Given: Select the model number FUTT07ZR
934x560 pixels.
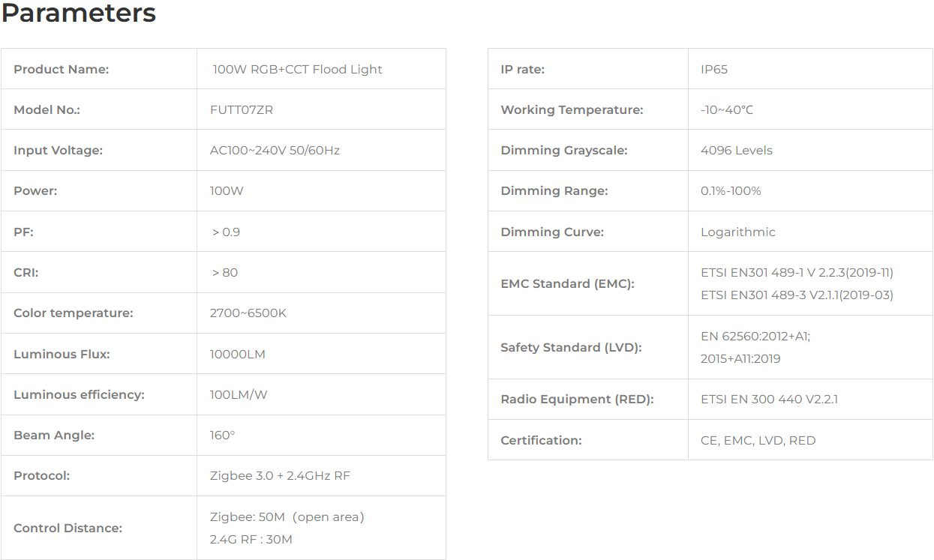Looking at the screenshot, I should point(242,109).
